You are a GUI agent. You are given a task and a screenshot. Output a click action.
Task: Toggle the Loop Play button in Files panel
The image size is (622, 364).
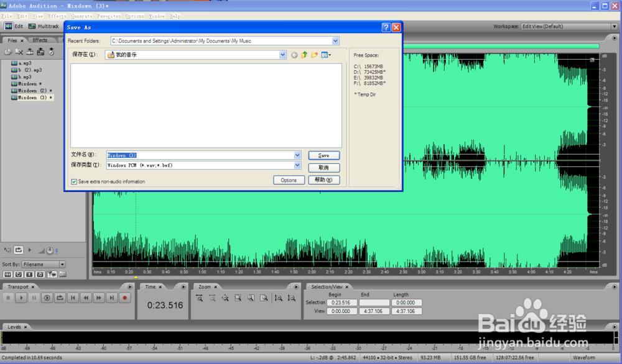pyautogui.click(x=18, y=250)
